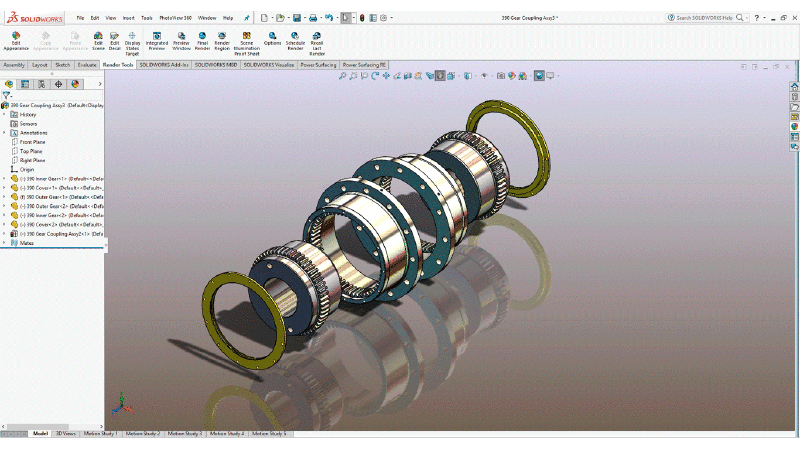
Task: Click the camera icon in view toolbar
Action: coord(501,76)
